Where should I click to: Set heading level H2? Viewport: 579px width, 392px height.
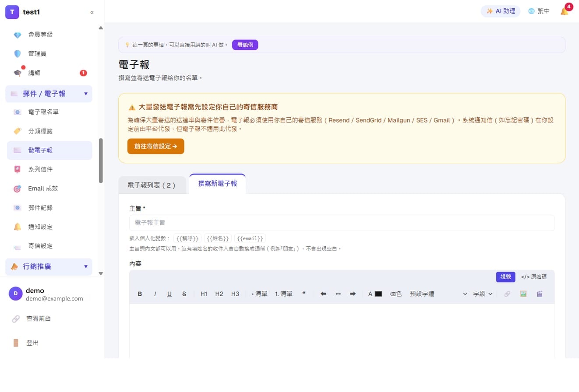pyautogui.click(x=219, y=294)
